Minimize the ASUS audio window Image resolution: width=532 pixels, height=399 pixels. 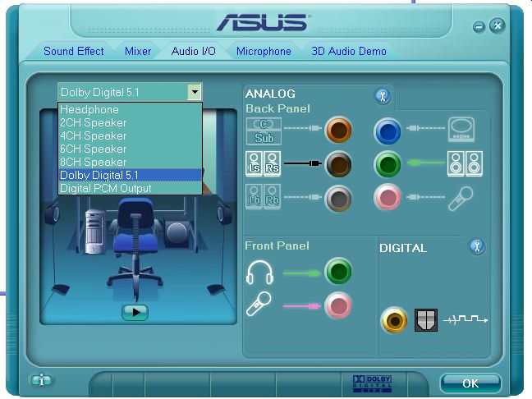point(479,27)
